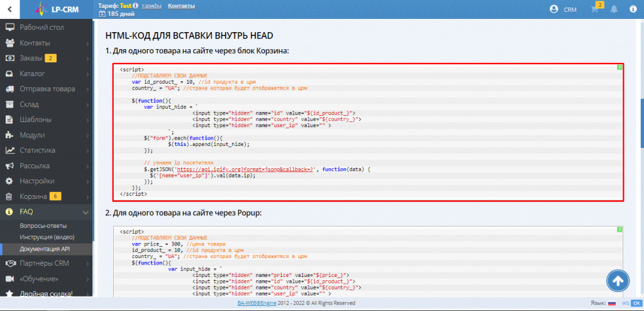This screenshot has width=644, height=311.
Task: Expand the Каталог menu chevron
Action: 88,74
